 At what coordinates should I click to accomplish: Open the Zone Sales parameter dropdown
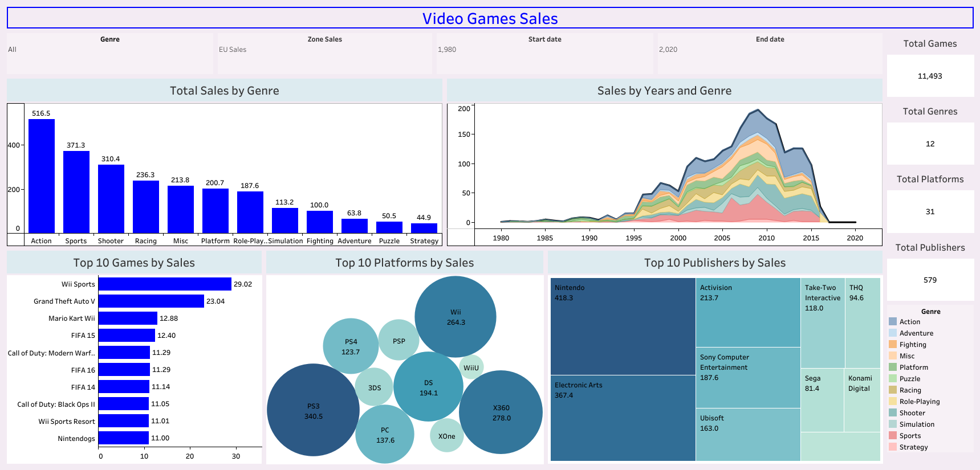pos(324,50)
